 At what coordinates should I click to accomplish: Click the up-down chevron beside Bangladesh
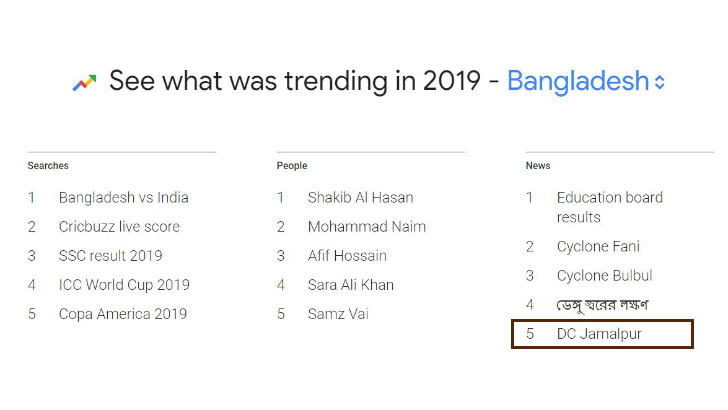pyautogui.click(x=659, y=82)
